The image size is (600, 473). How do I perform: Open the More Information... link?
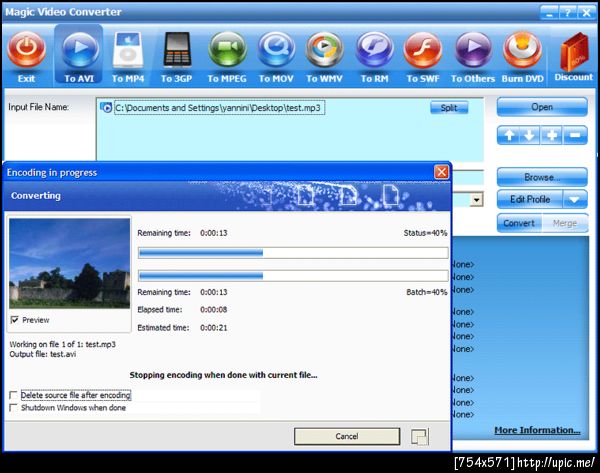(x=537, y=430)
